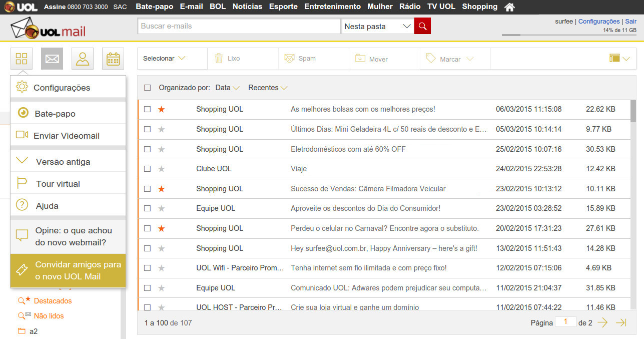Star the 'Happy Anniversary' email
644x339 pixels.
click(161, 248)
